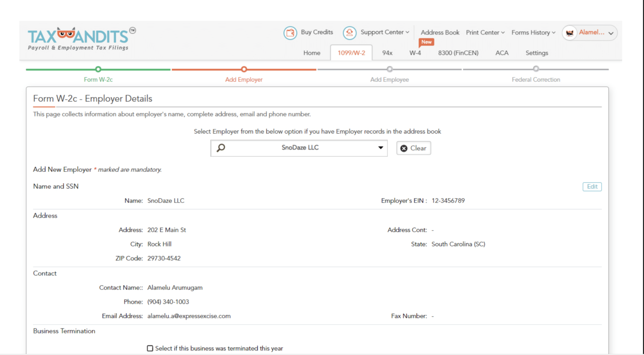Click the Federal Correction progress step marker

(536, 69)
